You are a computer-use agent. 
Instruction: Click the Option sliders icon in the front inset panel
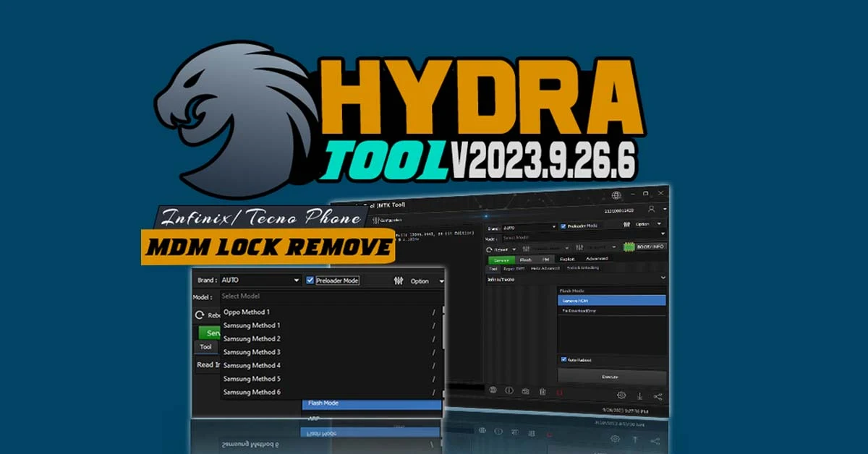[399, 281]
